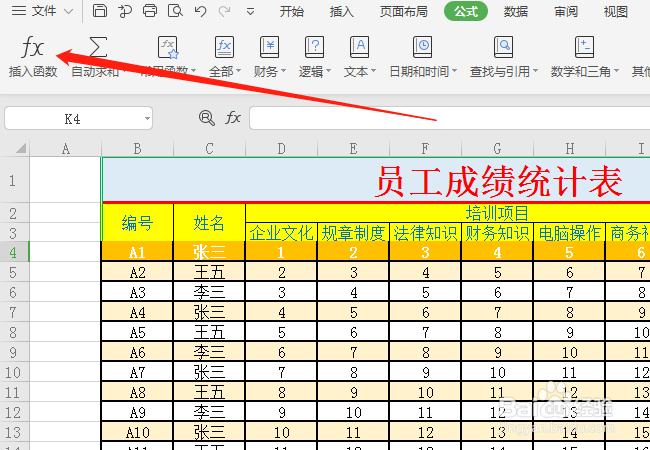The image size is (650, 450).
Task: Click the hamburger menu icon beside 文件
Action: (x=19, y=11)
